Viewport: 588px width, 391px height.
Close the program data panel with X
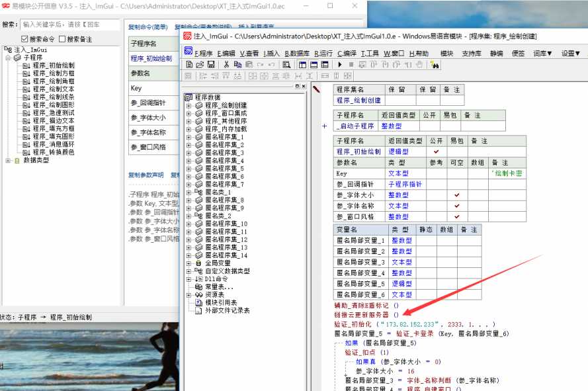pos(304,86)
